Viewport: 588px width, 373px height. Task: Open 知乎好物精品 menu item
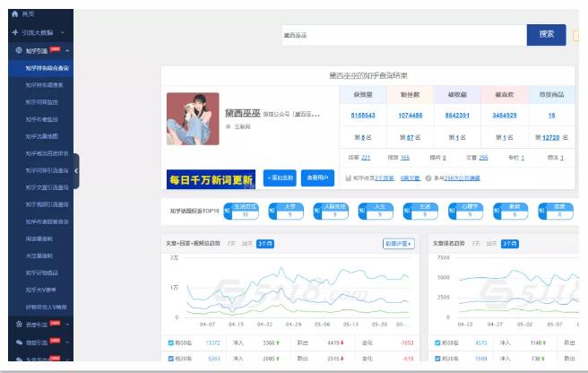point(41,273)
